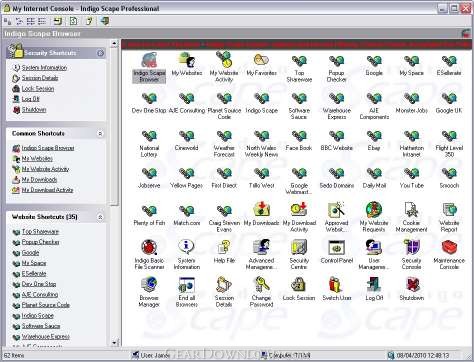Click the Planet Source Code sidebar link
Image resolution: width=474 pixels, height=362 pixels.
pyautogui.click(x=46, y=305)
